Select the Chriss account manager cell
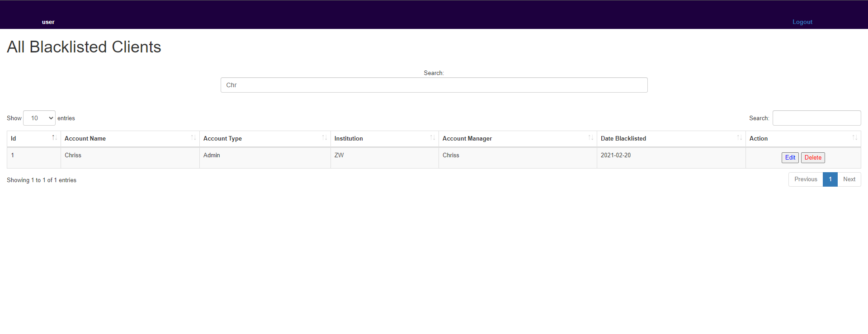This screenshot has width=868, height=334. pyautogui.click(x=518, y=158)
